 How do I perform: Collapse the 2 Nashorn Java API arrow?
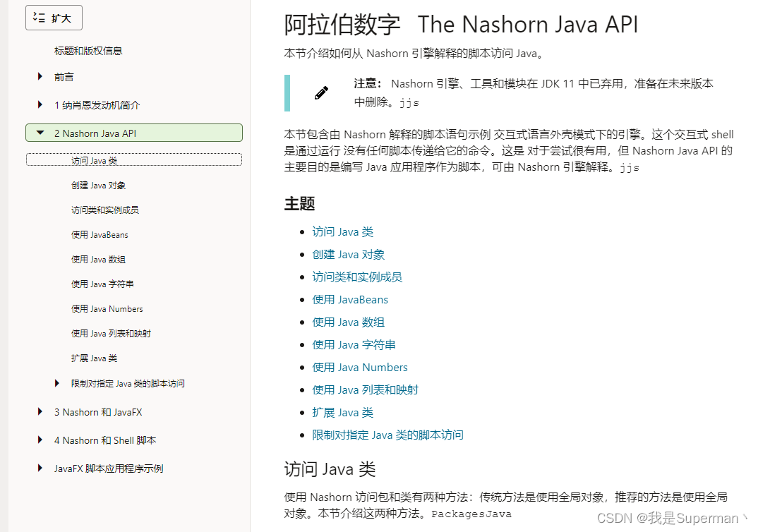[40, 133]
